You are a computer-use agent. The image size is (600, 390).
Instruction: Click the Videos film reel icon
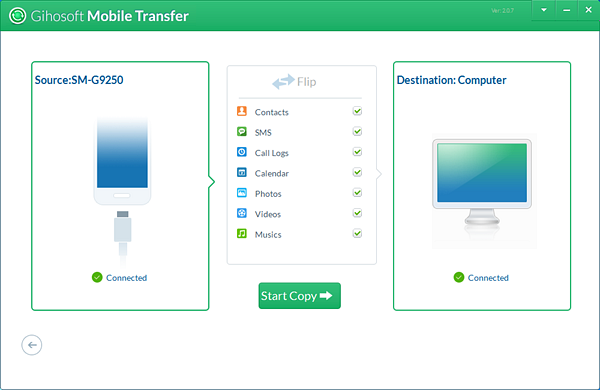242,213
